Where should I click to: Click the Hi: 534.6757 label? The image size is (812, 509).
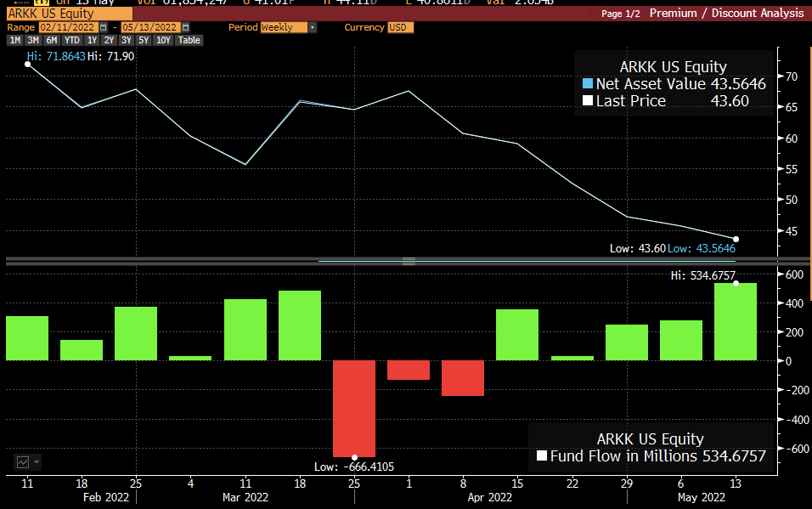click(x=702, y=276)
